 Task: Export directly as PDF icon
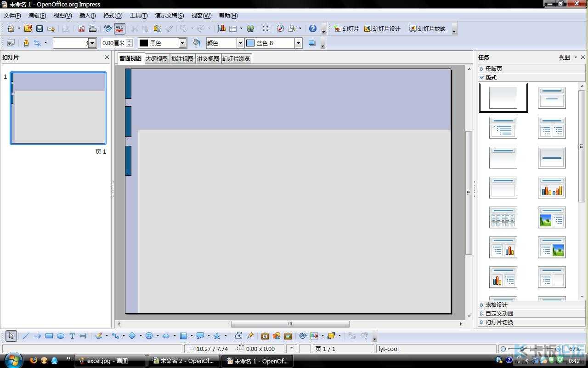pyautogui.click(x=81, y=29)
